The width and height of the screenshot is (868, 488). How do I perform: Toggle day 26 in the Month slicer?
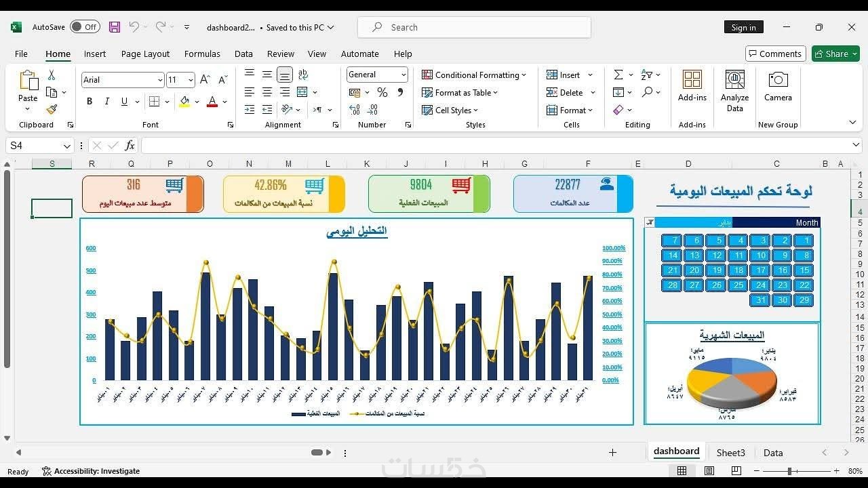[716, 285]
